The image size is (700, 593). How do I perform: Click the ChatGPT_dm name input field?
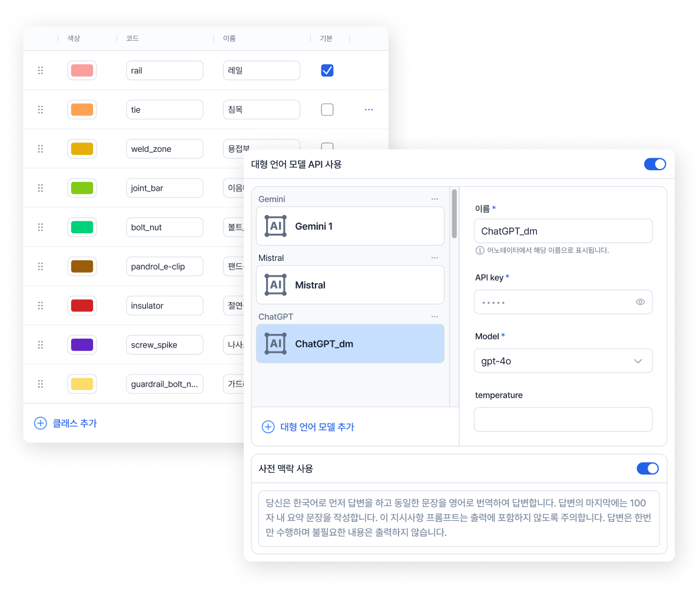point(563,231)
